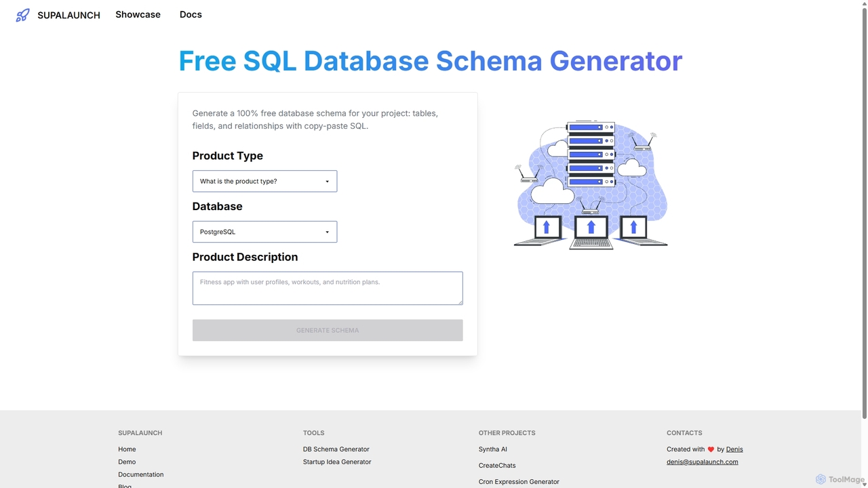This screenshot has height=488, width=868.
Task: Click the SupaLaunch rocket logo icon
Action: [22, 15]
